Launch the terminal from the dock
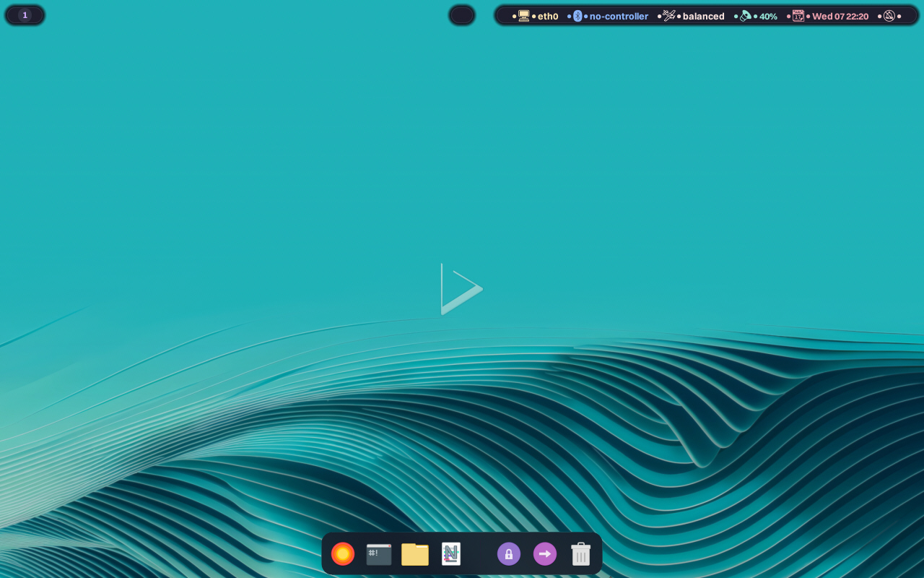Screen dimensions: 924x578 [x=378, y=553]
